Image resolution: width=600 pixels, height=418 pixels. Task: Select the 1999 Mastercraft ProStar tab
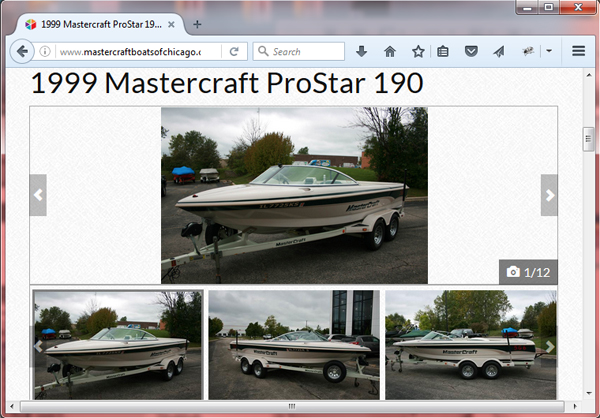101,24
